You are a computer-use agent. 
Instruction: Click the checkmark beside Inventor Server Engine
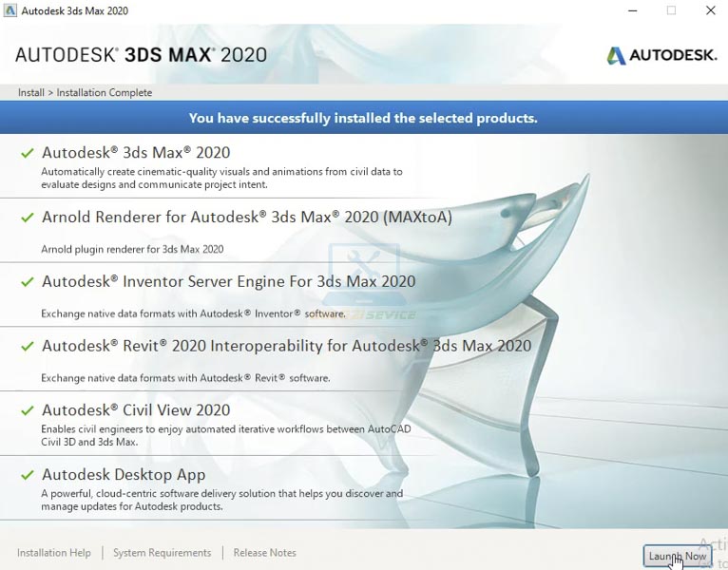tap(28, 282)
